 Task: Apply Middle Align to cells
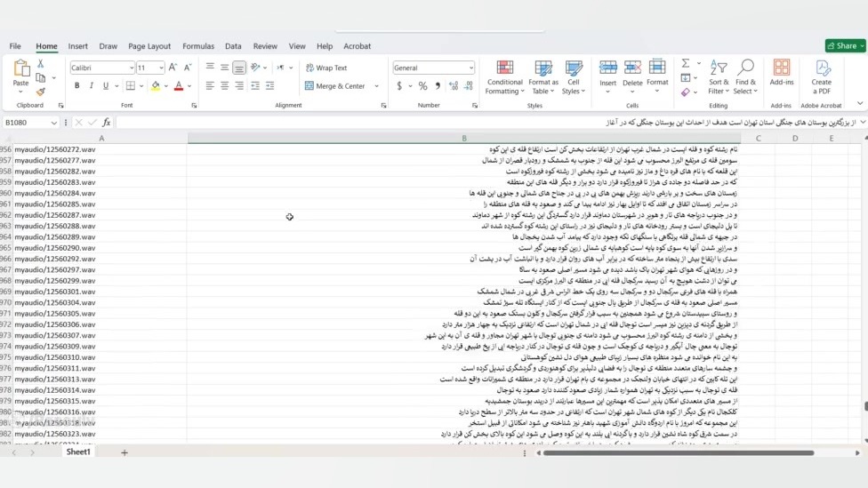coord(224,68)
